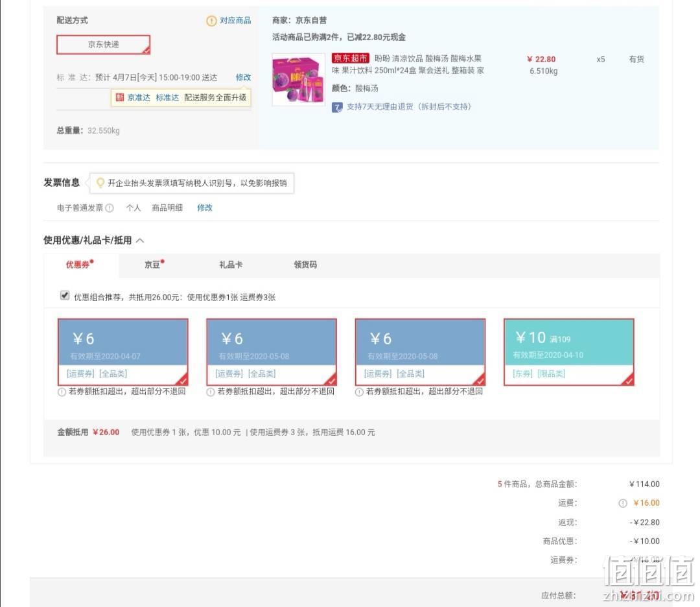Click the total goods amount ¥114.00
Screen dimensions: 700x607
coord(644,484)
